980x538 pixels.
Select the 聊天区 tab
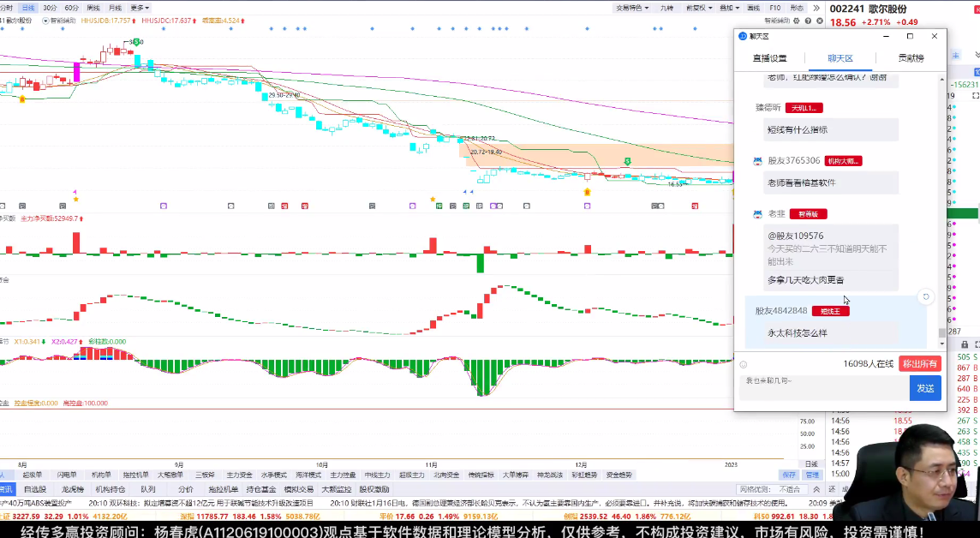840,58
